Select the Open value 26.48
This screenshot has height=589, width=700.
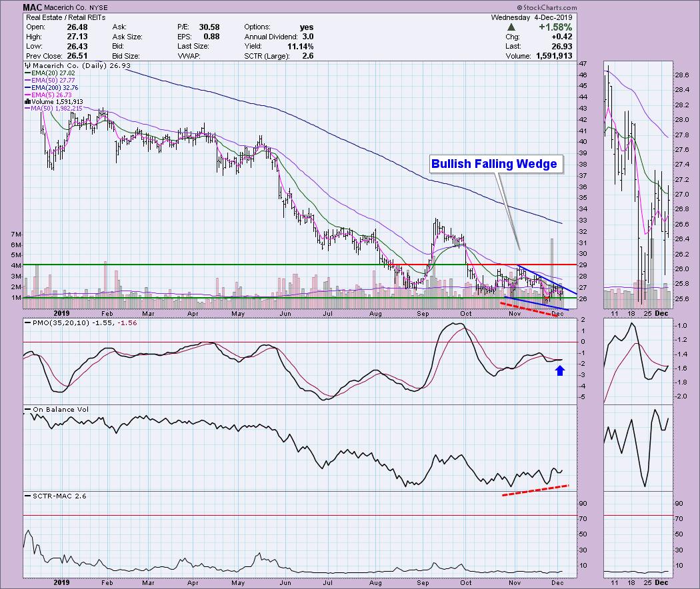(x=77, y=27)
